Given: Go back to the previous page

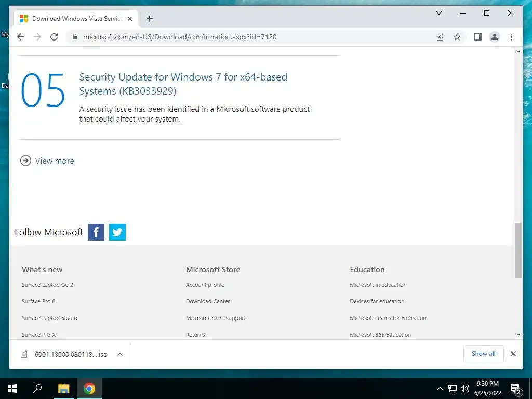Looking at the screenshot, I should coord(21,37).
